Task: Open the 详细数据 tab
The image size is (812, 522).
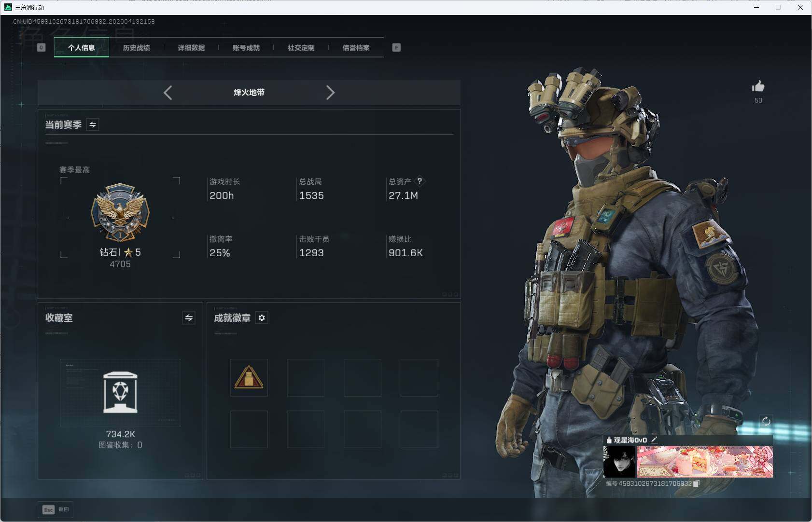Action: point(191,48)
